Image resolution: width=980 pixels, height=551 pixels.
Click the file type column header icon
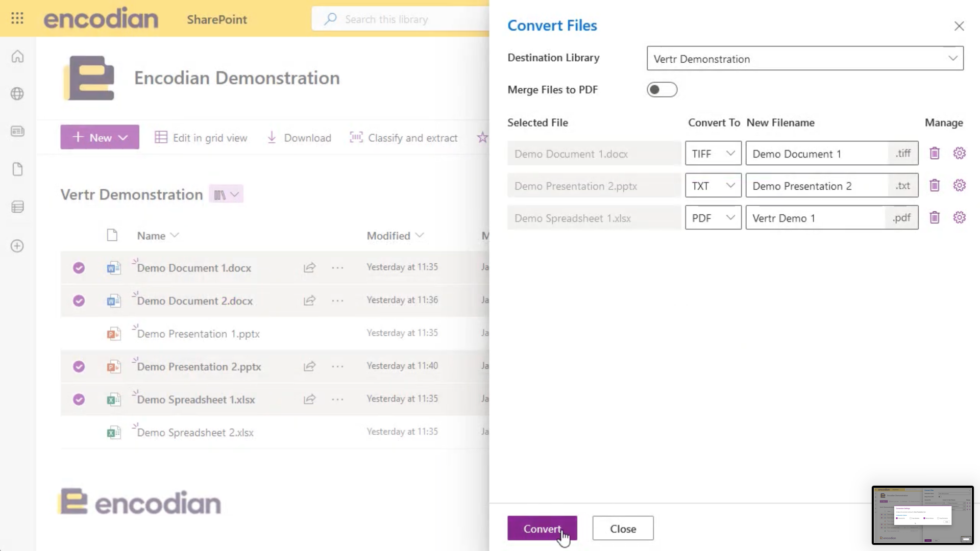click(x=112, y=235)
